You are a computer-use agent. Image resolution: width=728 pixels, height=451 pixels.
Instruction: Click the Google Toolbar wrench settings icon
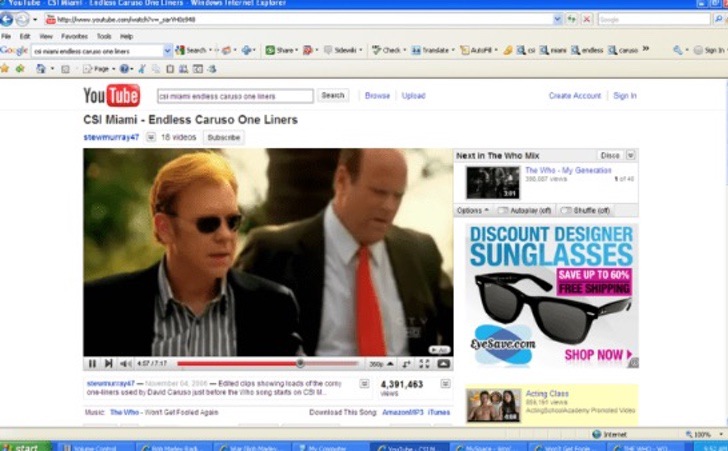678,50
